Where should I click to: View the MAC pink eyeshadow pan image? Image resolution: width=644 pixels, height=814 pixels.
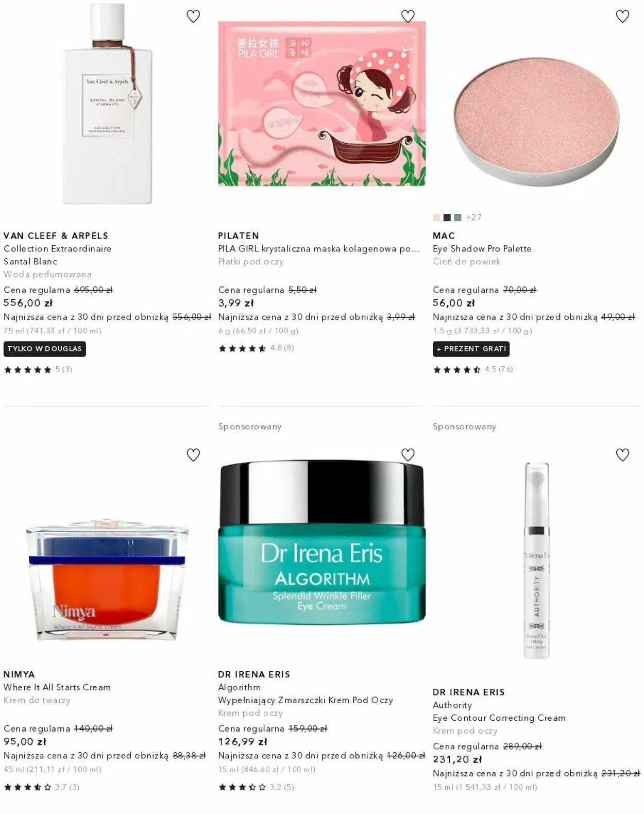point(536,121)
